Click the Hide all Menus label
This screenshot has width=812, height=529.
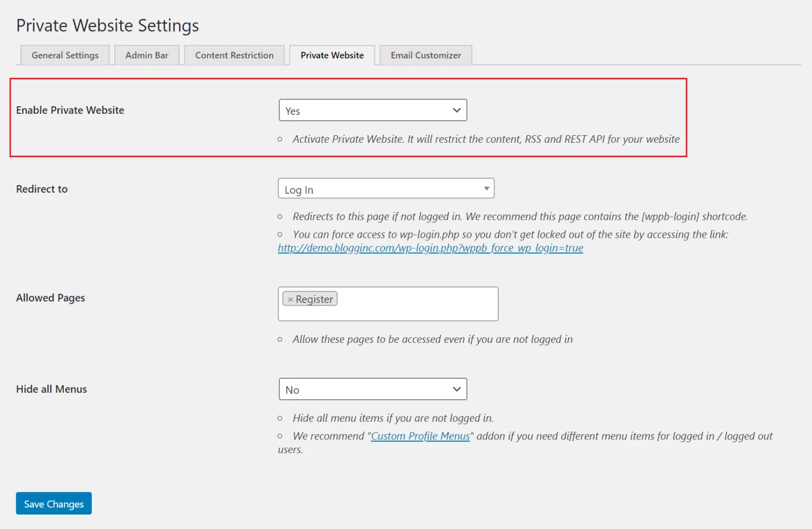(x=51, y=389)
